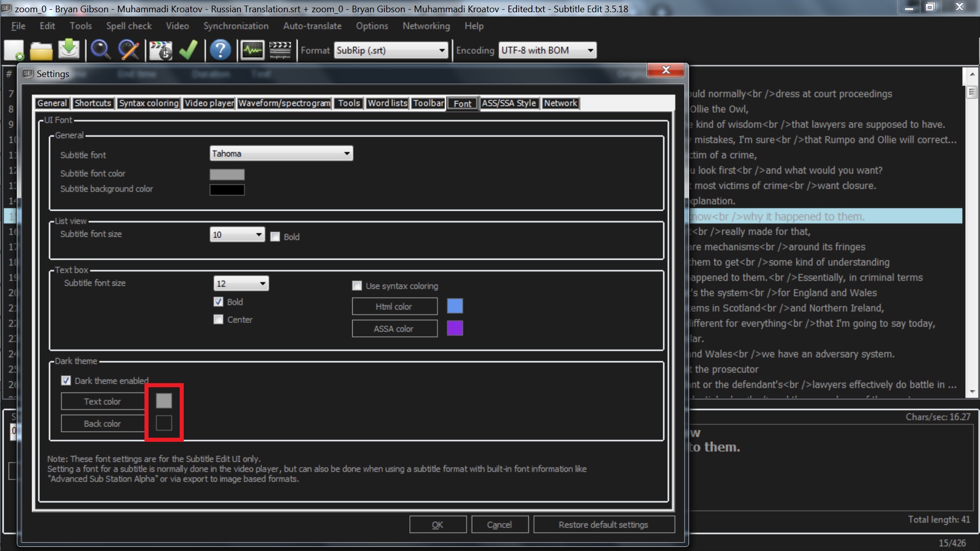Save the current subtitle
This screenshot has height=551, width=980.
tap(69, 50)
